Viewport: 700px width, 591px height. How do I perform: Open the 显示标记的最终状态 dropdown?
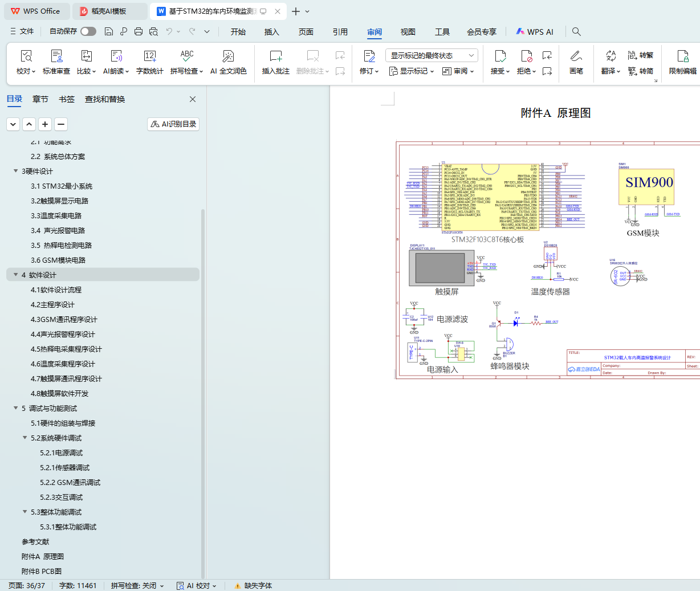click(x=432, y=55)
